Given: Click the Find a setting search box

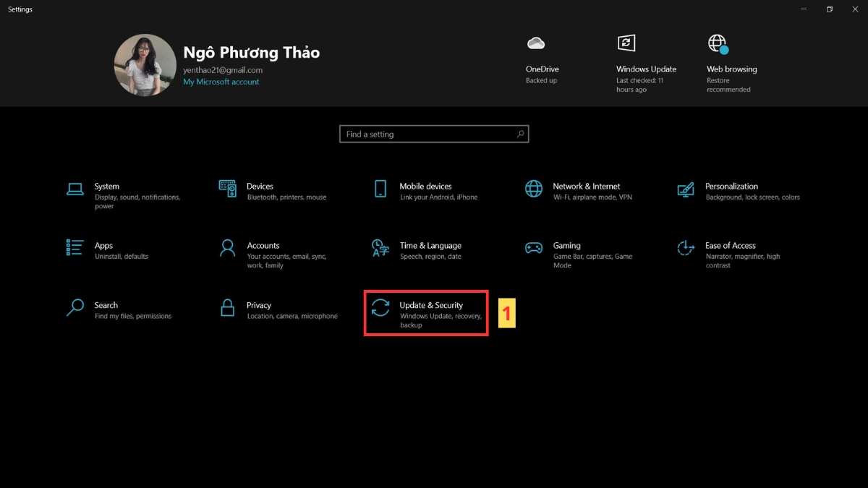Looking at the screenshot, I should [427, 134].
